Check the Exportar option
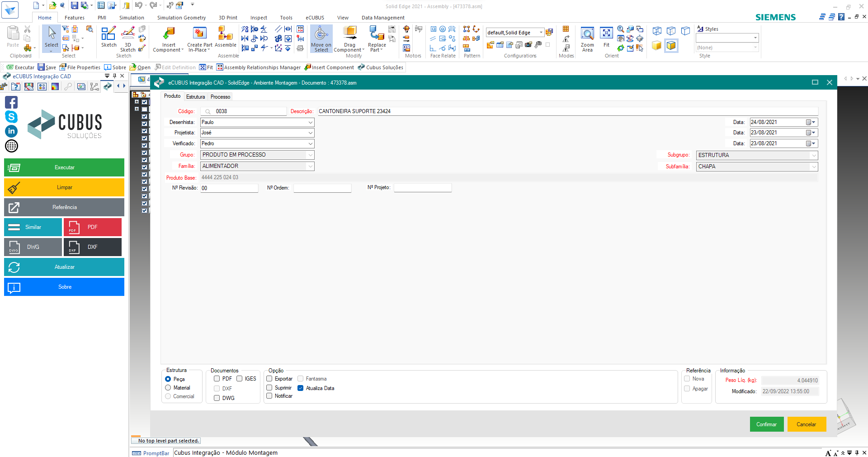 click(x=269, y=379)
